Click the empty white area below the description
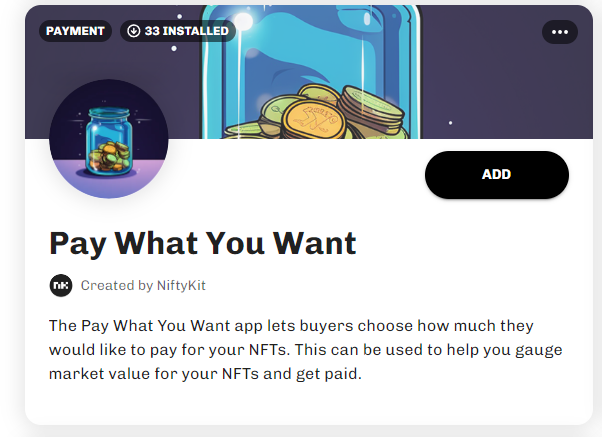Screen dimensions: 602x437 [300, 405]
